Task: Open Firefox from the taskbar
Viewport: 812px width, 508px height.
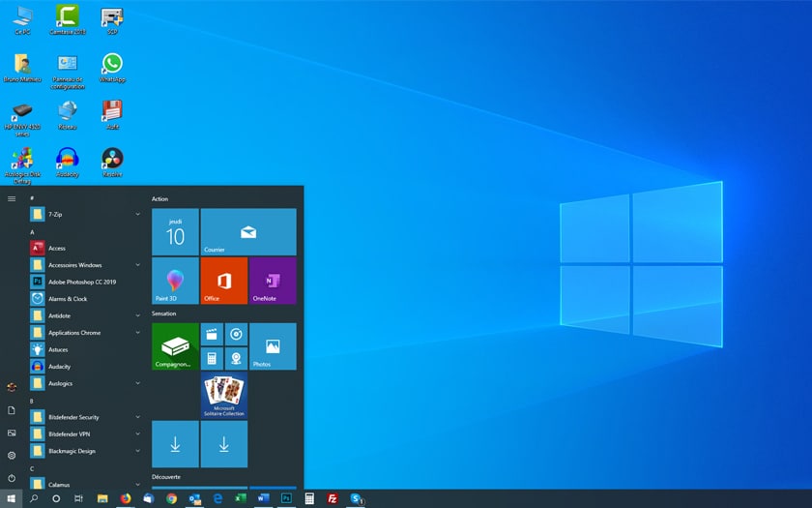Action: point(126,498)
